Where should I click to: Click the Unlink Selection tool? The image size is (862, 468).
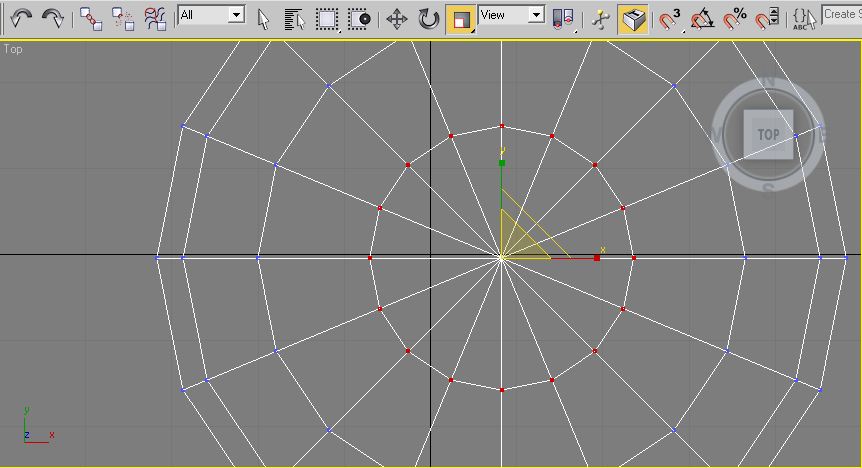click(x=123, y=18)
